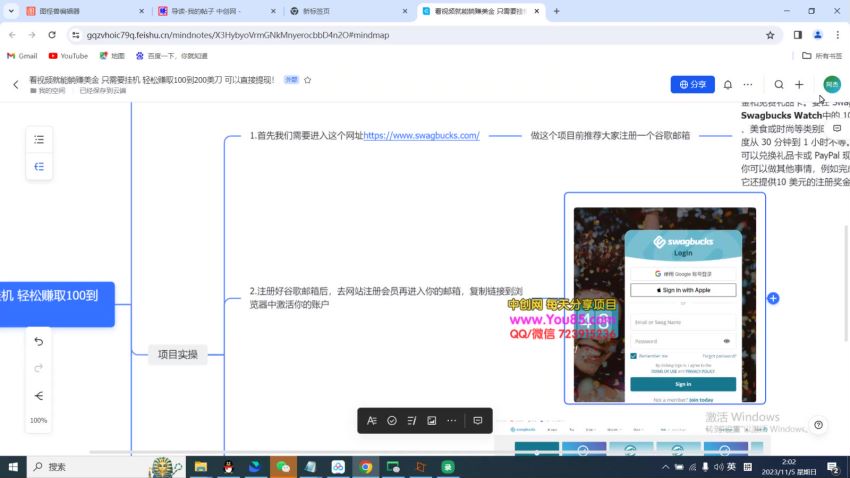Click the collapse branches icon above 100%
Image resolution: width=850 pixels, height=478 pixels.
point(38,396)
